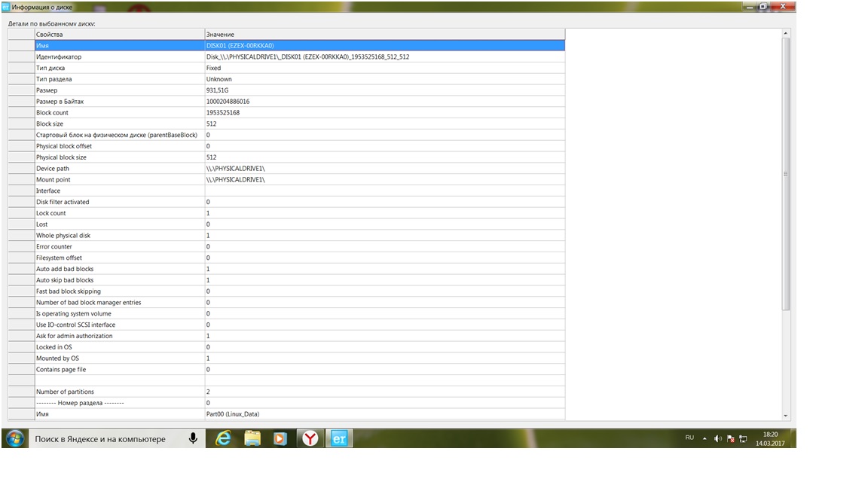Click the scrollbar up arrow

click(786, 34)
